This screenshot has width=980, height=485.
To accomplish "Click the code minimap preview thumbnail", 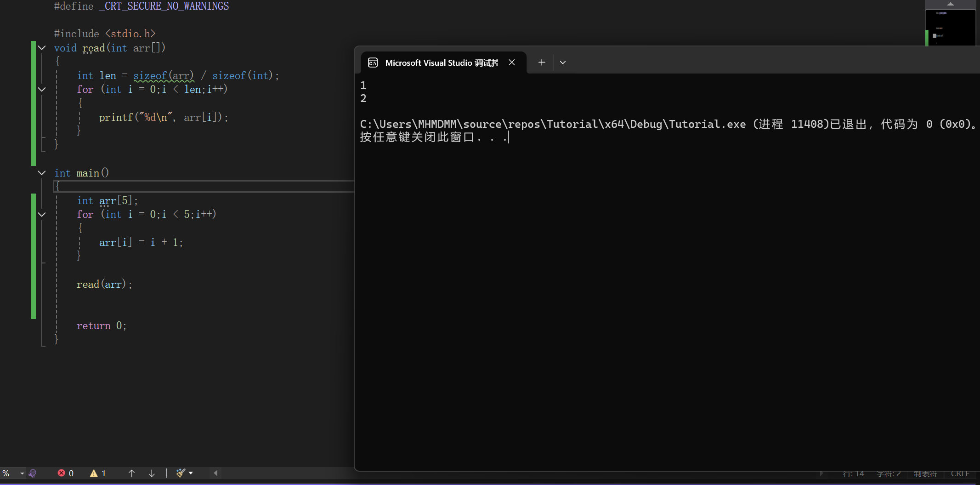I will coord(951,27).
